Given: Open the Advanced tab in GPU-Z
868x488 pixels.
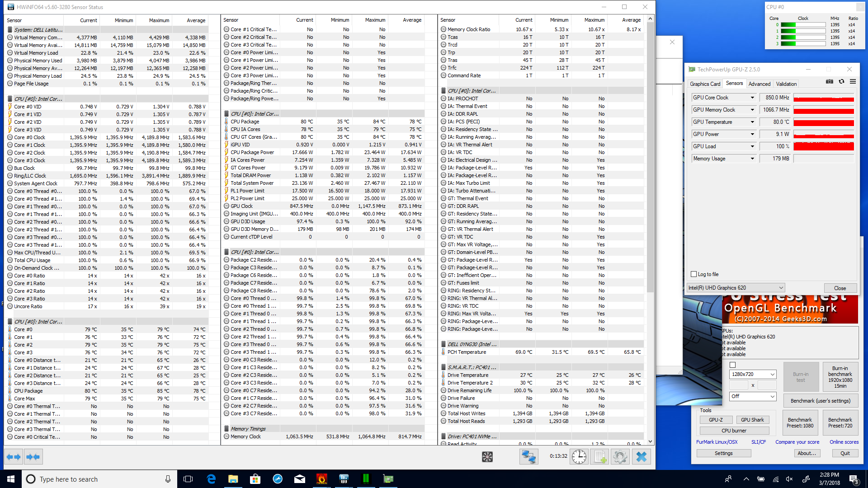Looking at the screenshot, I should 759,84.
